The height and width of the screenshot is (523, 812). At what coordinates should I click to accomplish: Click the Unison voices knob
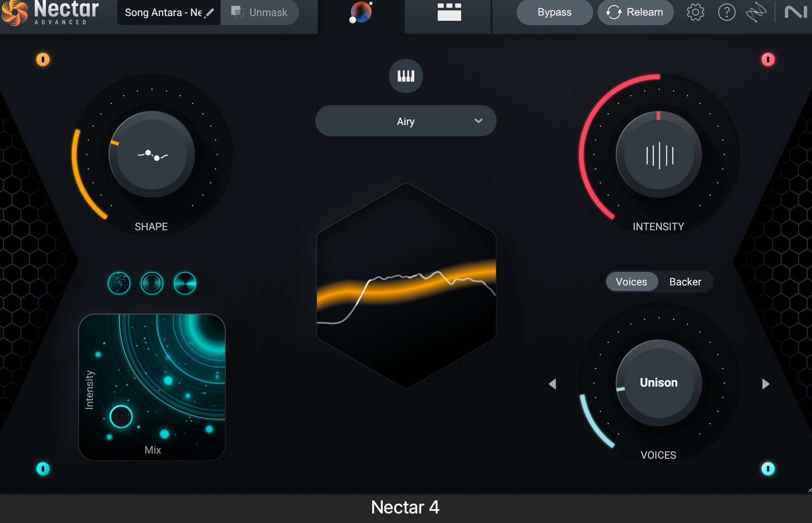click(x=659, y=383)
